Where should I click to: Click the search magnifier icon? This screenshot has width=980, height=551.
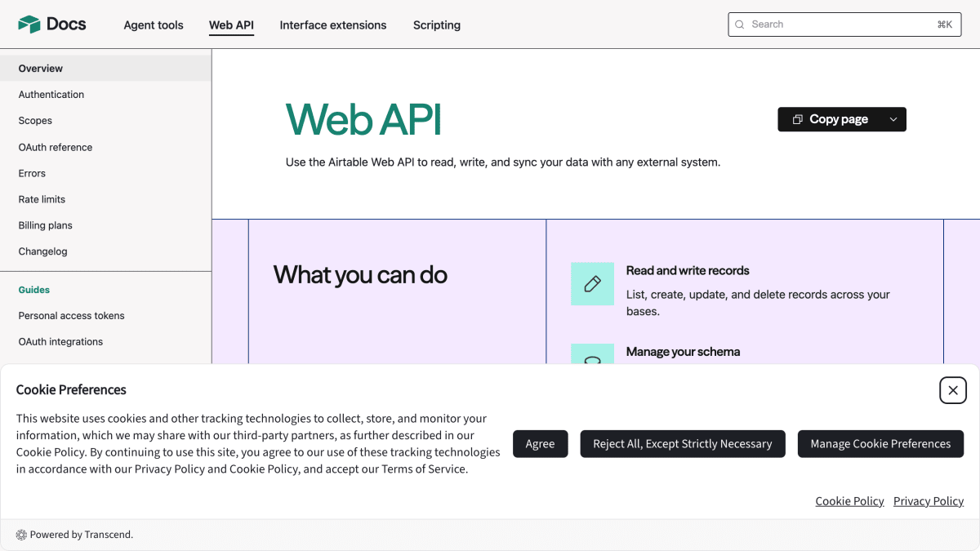tap(740, 24)
